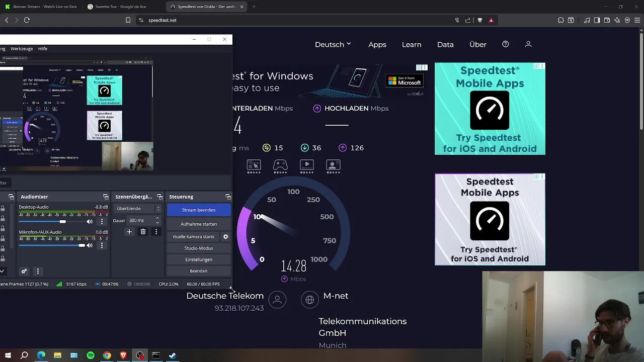The width and height of the screenshot is (644, 362).
Task: Open Data in Speedtest navigation
Action: pos(445,44)
